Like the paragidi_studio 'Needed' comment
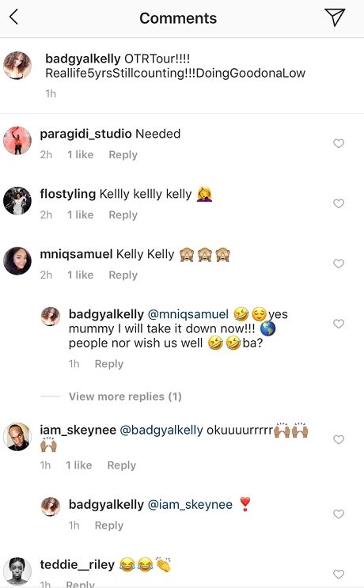The image size is (364, 588). point(339,143)
